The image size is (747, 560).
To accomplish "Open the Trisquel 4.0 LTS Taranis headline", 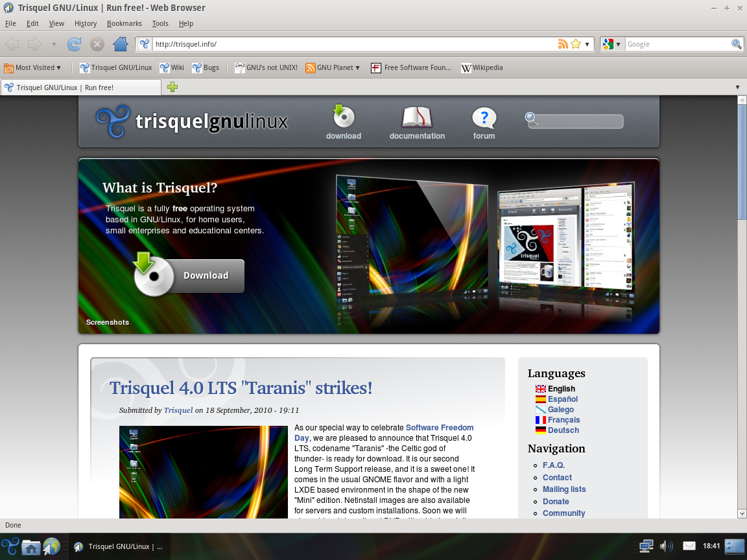I will tap(241, 388).
